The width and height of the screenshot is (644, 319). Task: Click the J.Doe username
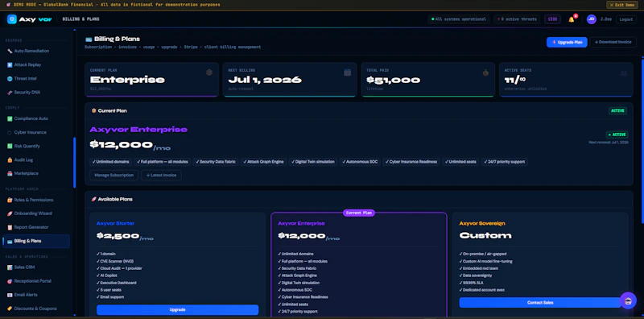tap(606, 19)
